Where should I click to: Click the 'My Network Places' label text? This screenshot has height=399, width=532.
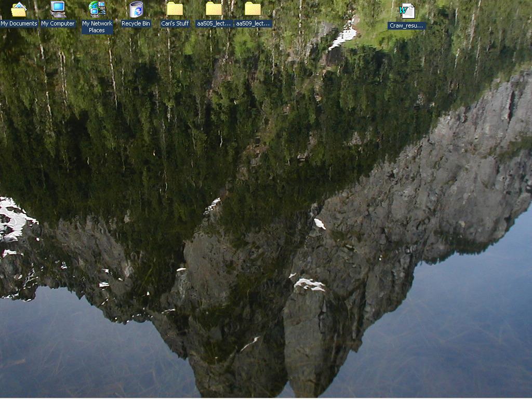tap(97, 27)
